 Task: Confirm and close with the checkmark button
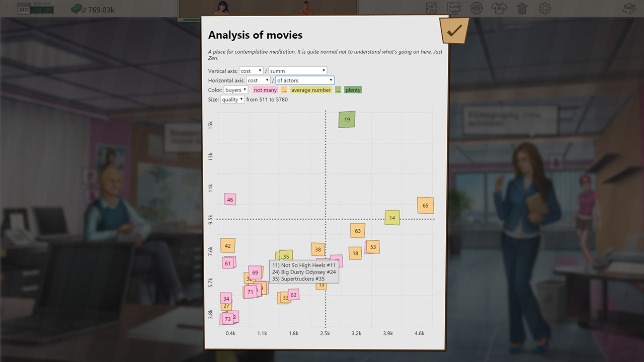454,31
